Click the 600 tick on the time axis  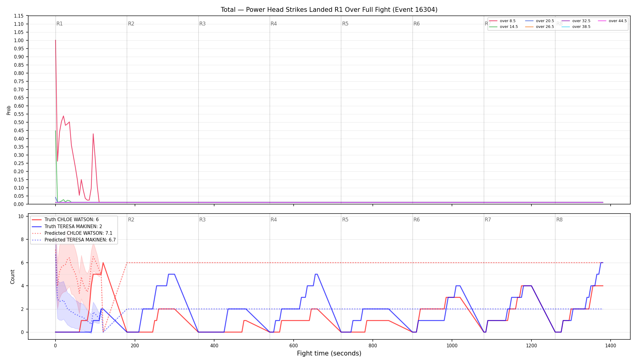pos(293,345)
